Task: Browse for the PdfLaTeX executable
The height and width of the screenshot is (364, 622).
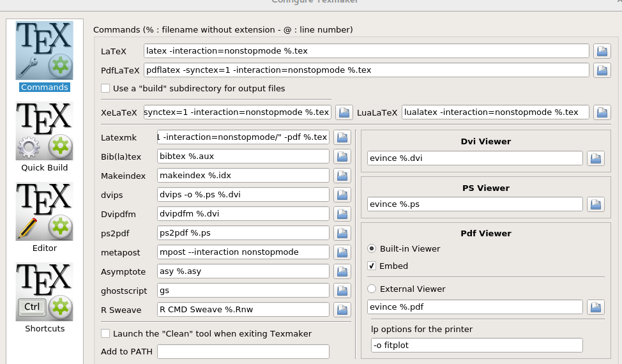Action: point(602,70)
